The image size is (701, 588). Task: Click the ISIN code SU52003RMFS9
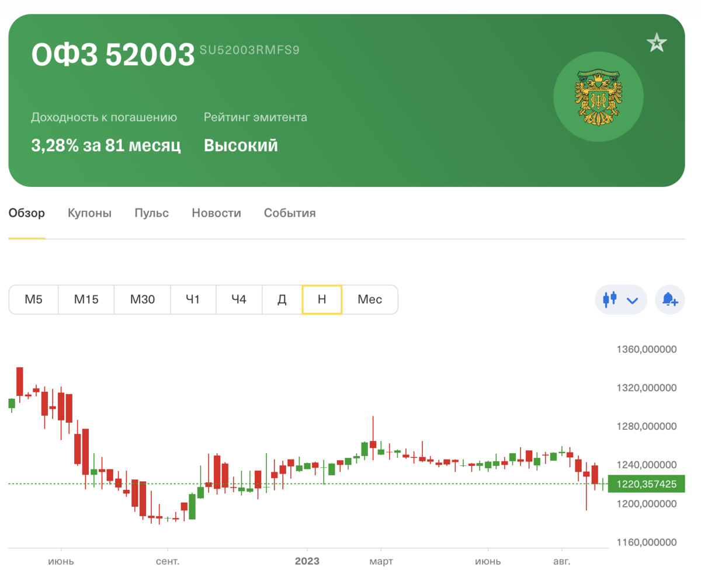pyautogui.click(x=249, y=50)
